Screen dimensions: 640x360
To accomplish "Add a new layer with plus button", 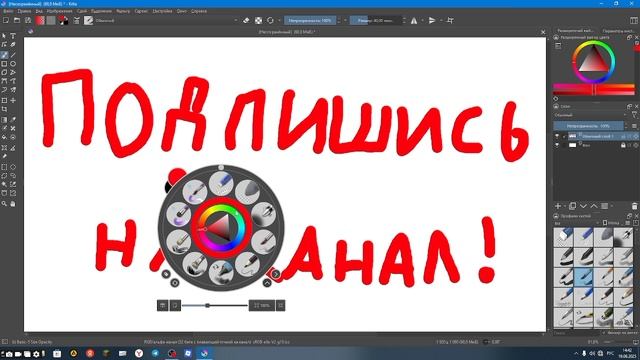I will [x=558, y=206].
